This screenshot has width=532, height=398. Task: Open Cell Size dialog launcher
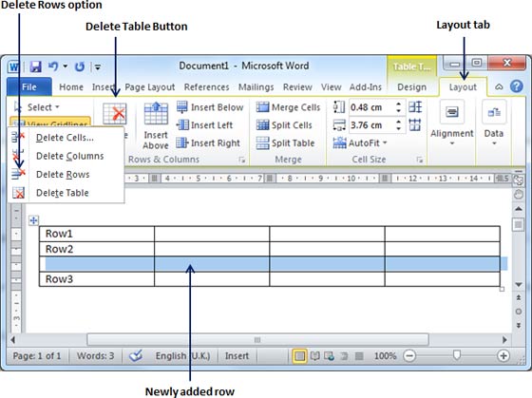(x=420, y=160)
